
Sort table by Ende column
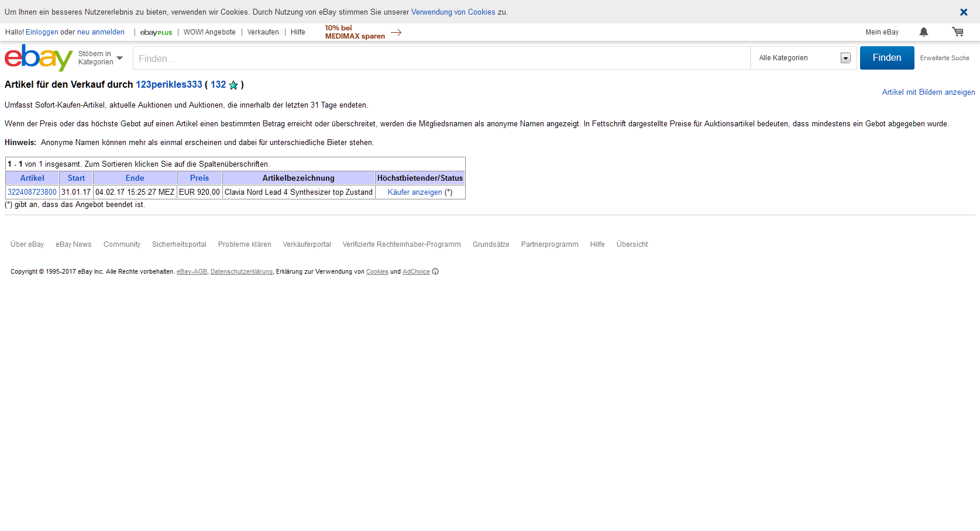pyautogui.click(x=135, y=178)
